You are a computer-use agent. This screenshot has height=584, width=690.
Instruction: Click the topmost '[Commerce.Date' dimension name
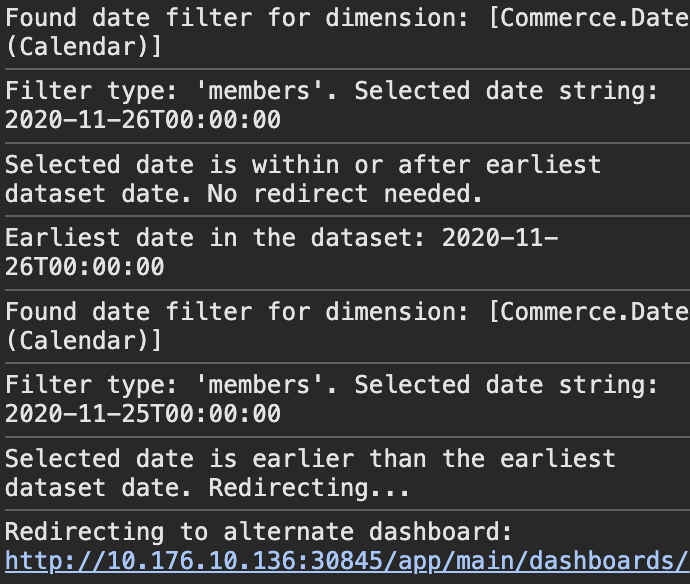[589, 18]
